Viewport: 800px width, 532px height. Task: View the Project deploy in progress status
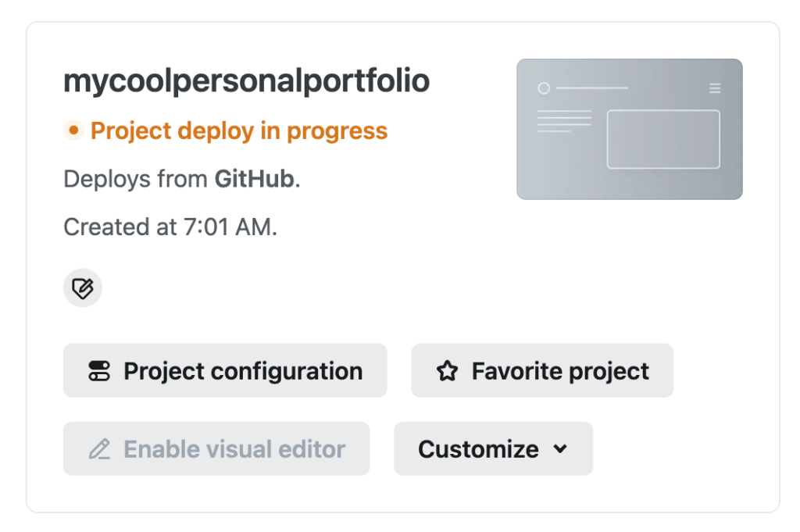coord(238,130)
